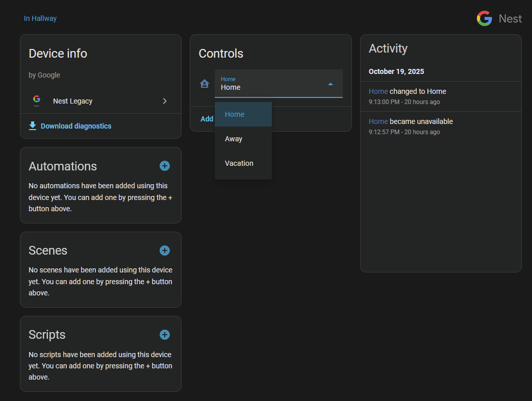Viewport: 532px width, 401px height.
Task: Click the plus icon on the Scenes card
Action: click(164, 250)
